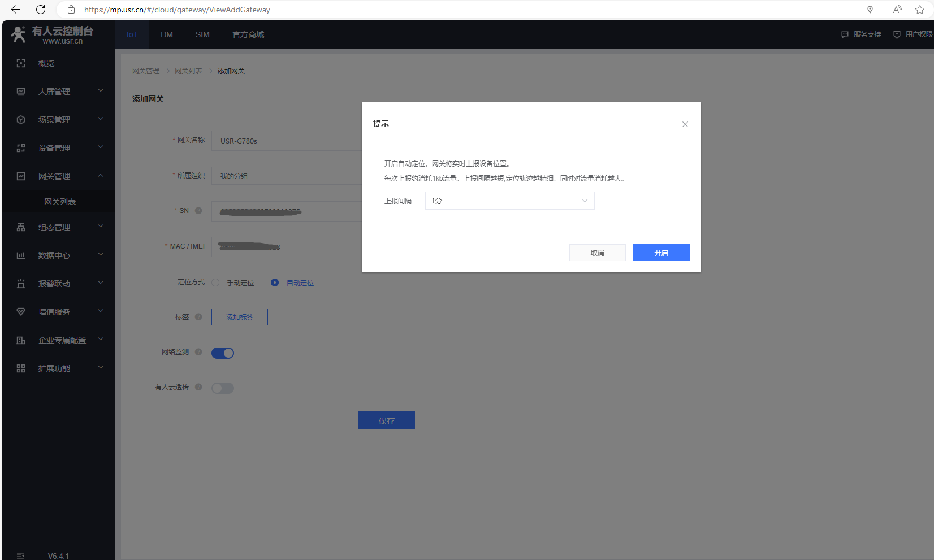Screen dimensions: 934x560
Task: Close the 提示 dialog with X
Action: (x=685, y=124)
